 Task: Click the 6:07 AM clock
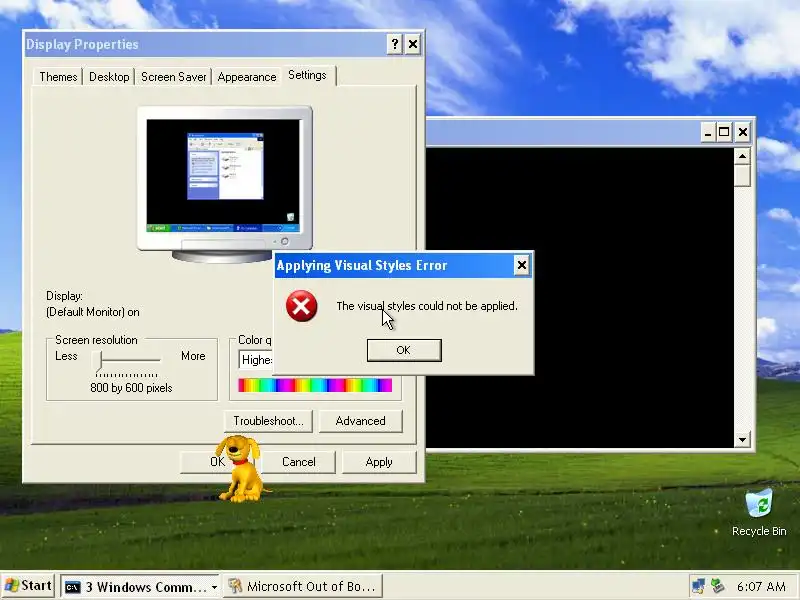coord(761,587)
